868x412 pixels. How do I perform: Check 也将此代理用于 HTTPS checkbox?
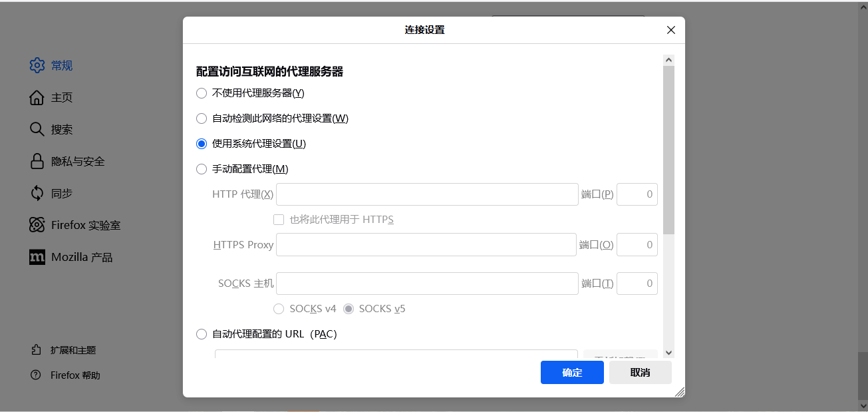pyautogui.click(x=279, y=220)
